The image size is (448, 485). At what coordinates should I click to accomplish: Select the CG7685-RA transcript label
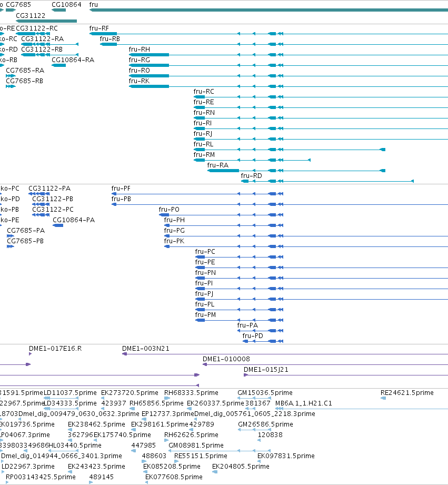point(25,70)
